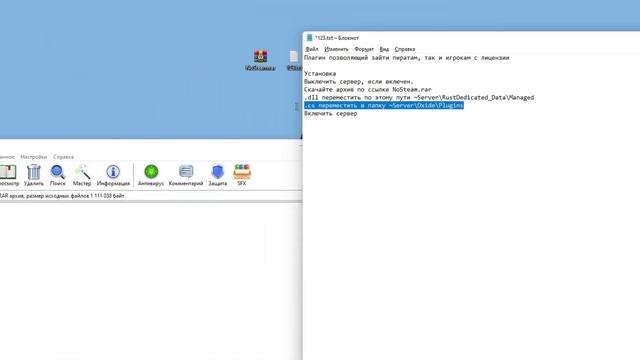The image size is (640, 360).
Task: Click the Notepad icon in the 123.txt title bar
Action: pos(309,38)
